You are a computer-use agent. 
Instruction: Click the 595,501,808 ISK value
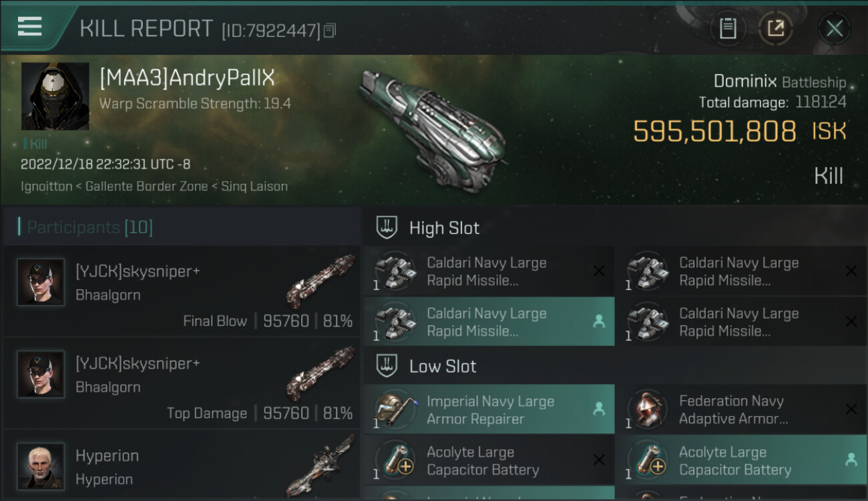(714, 132)
